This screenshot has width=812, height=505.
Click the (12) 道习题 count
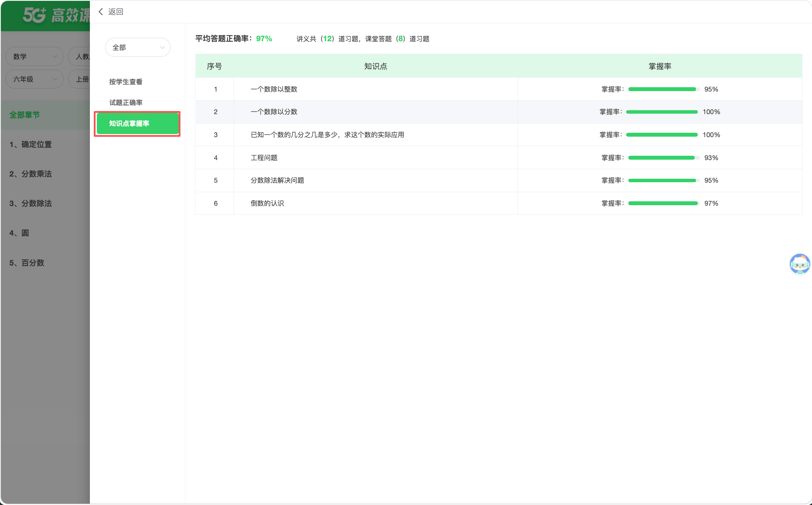(327, 39)
